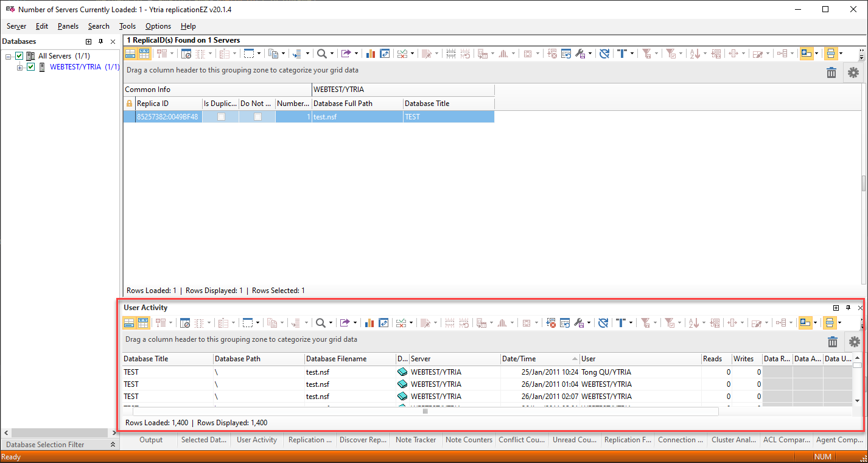Expand the Database Selection Filter panel
Viewport: 868px width, 463px height.
pos(113,445)
